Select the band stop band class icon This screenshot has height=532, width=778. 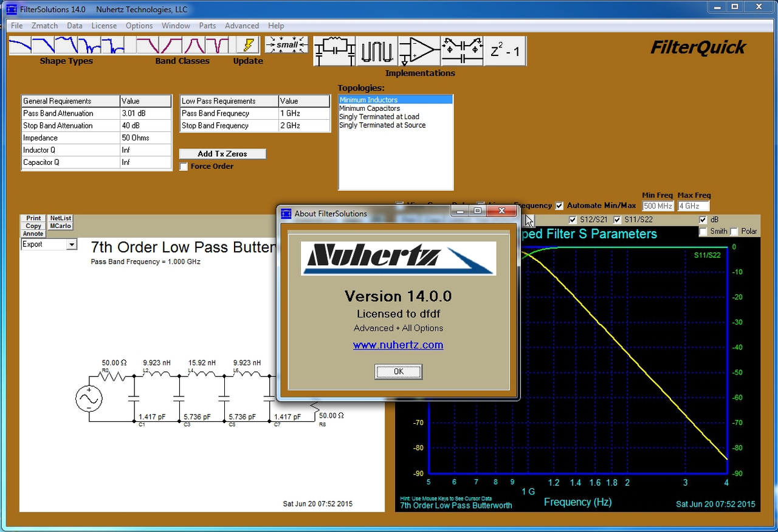(x=217, y=46)
